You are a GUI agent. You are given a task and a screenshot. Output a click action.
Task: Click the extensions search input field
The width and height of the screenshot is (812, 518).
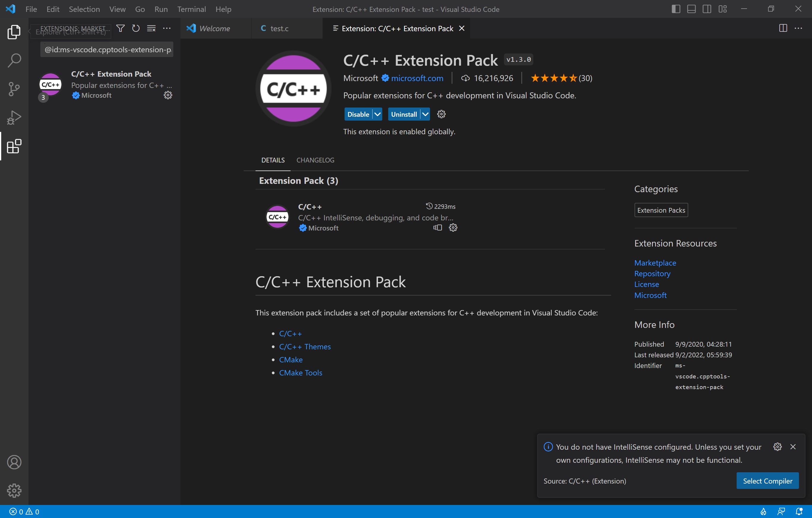107,50
